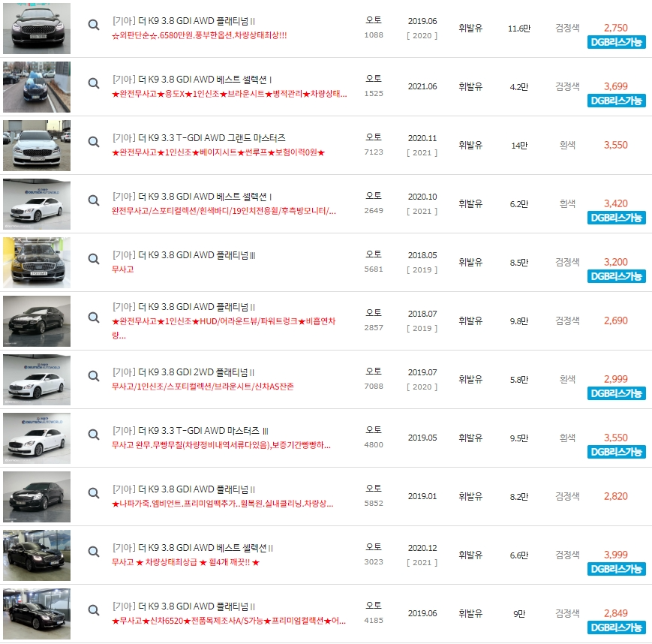Click magnifier next to the 플래티넘 III listing
Screen dimensions: 652x644
93,258
